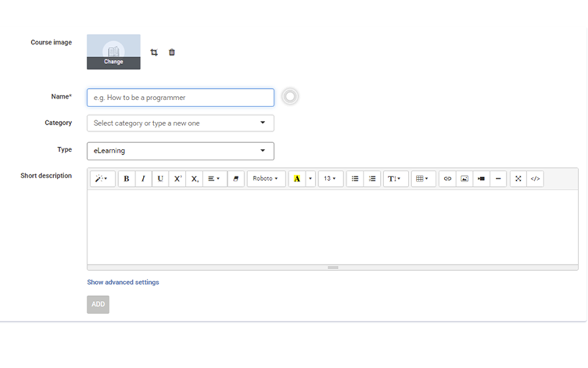Open the font size 13 dropdown
The width and height of the screenshot is (588, 368).
click(x=330, y=179)
